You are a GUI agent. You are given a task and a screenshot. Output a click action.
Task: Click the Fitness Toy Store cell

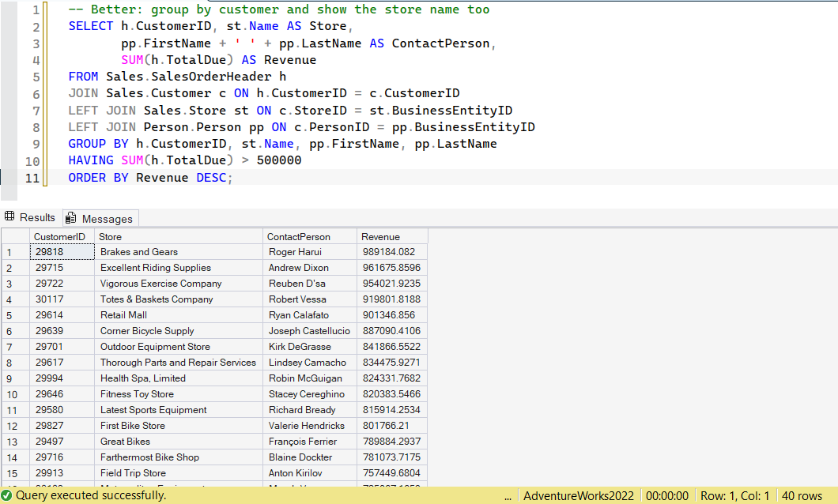[179, 394]
